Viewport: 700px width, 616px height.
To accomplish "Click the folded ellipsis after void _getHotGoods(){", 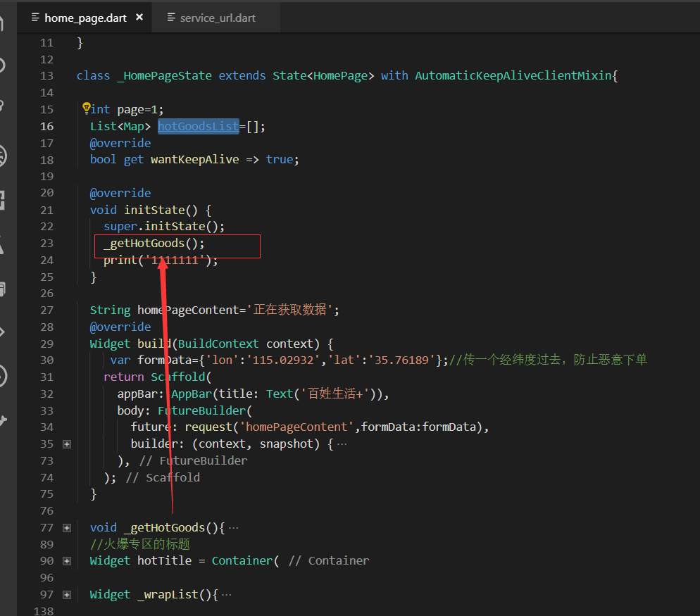I will pos(234,528).
